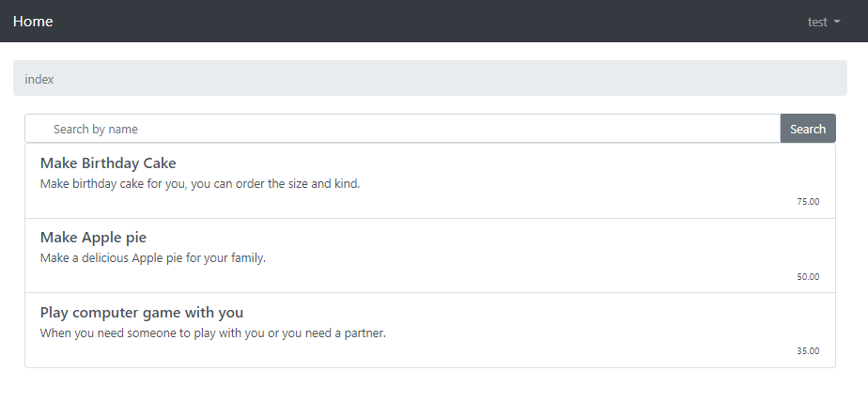Open the Make Apple pie title
Viewport: 868px width, 402px height.
tap(93, 238)
